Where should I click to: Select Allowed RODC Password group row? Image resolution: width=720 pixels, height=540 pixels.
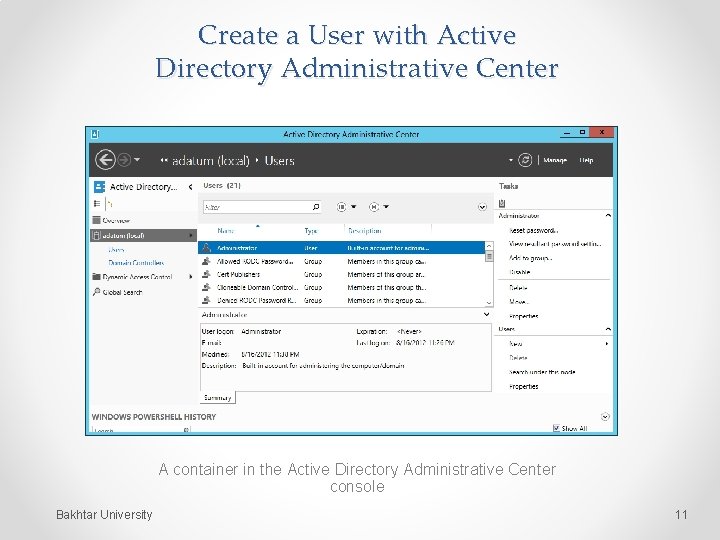pos(341,261)
